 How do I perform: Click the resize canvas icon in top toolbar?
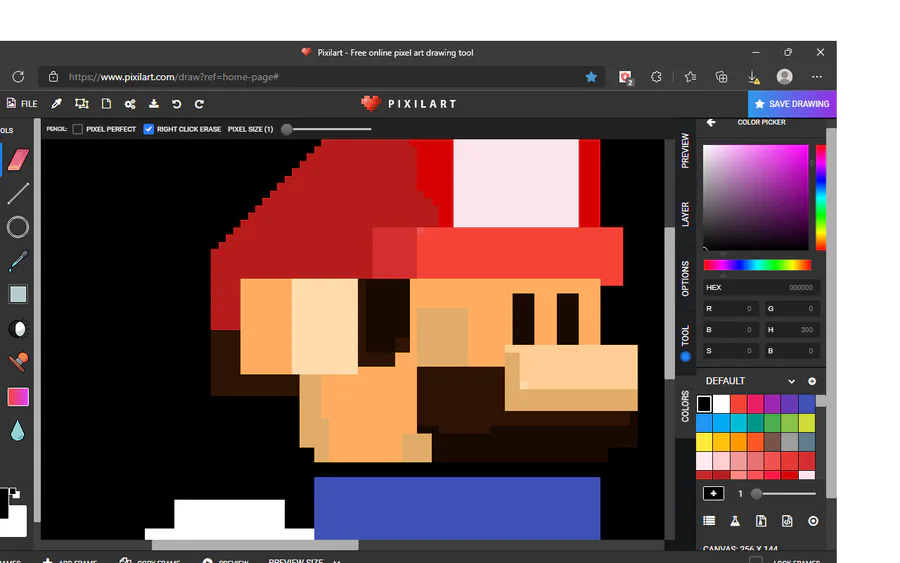click(82, 104)
